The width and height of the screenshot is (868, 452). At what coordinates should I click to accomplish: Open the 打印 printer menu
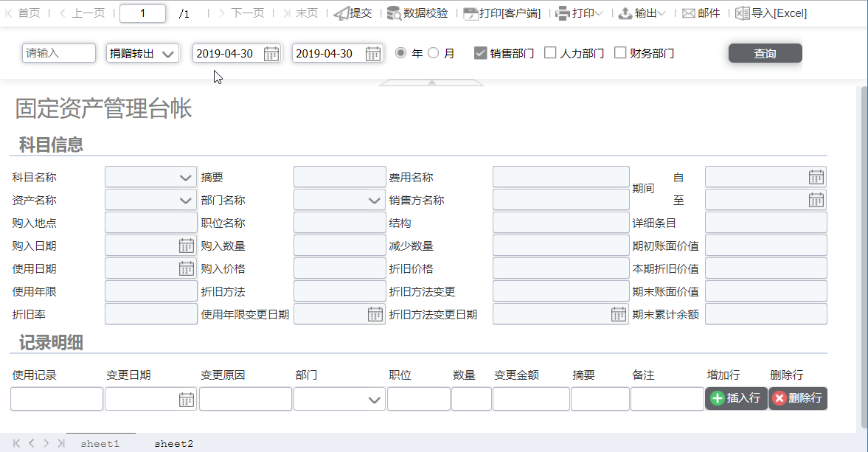tap(579, 13)
